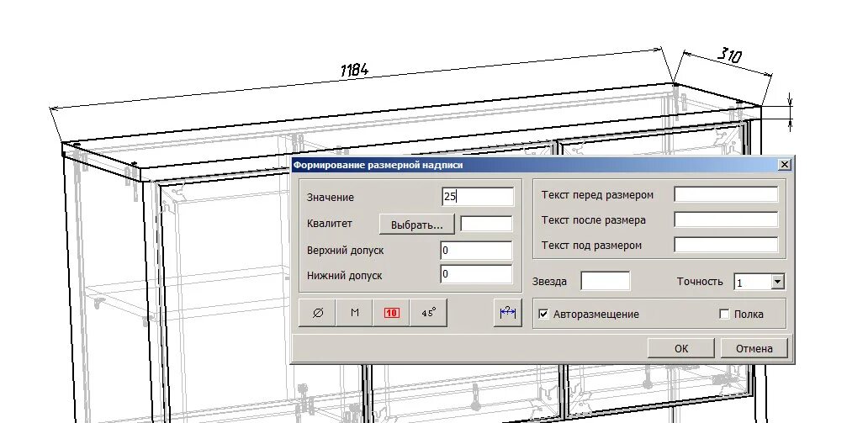Focus the Текст под размером field

[x=726, y=245]
